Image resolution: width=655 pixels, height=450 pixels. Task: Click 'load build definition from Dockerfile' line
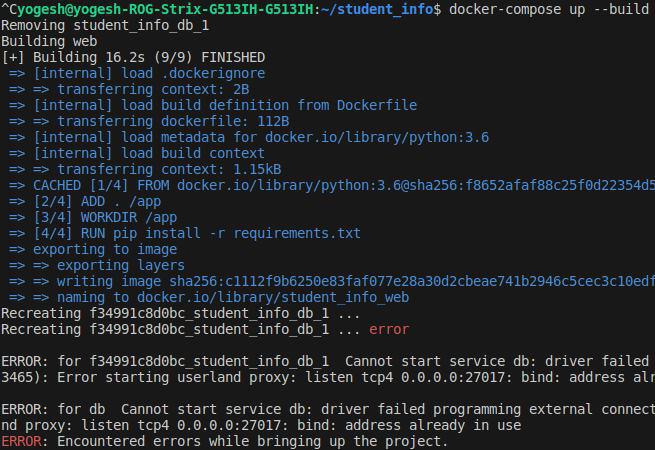click(213, 105)
